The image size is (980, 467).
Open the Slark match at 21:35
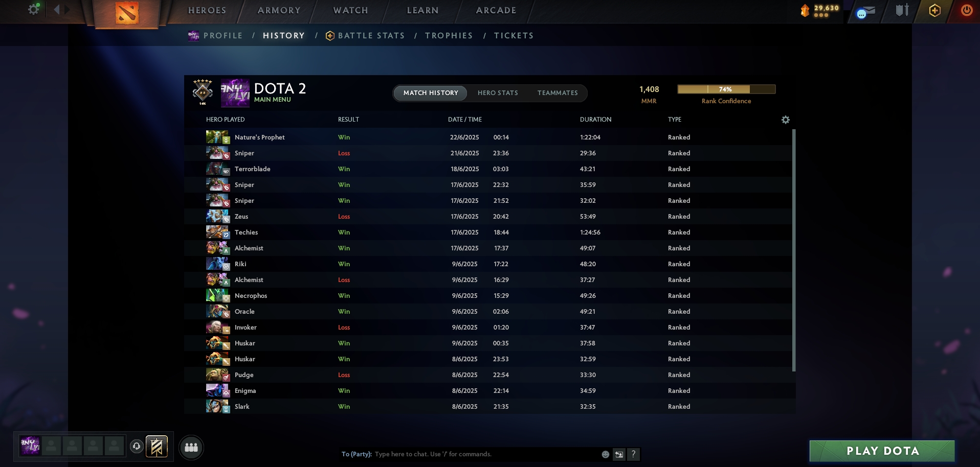coord(488,406)
